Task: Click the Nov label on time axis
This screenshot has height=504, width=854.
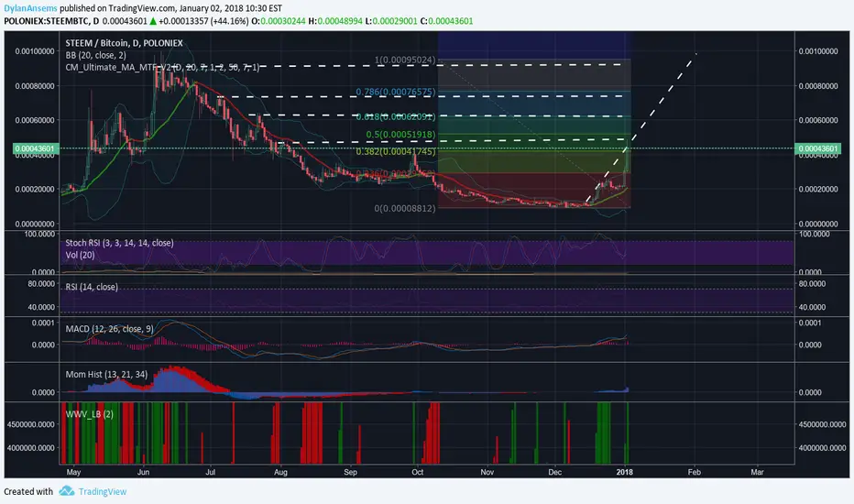Action: (x=487, y=472)
